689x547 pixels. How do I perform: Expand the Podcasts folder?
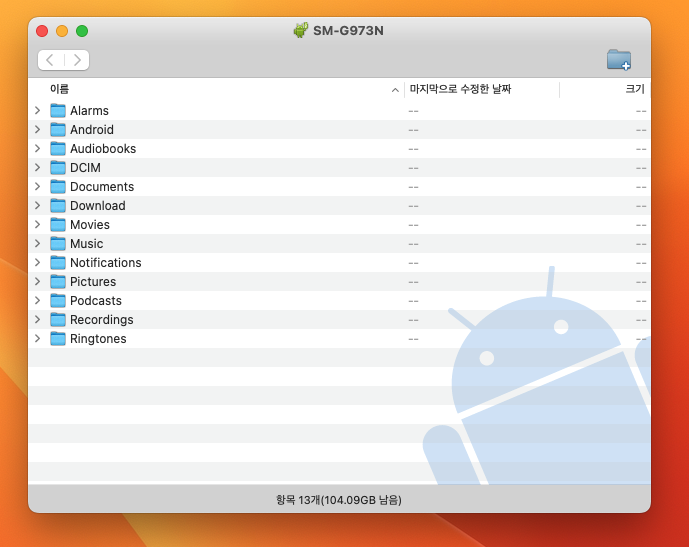38,301
